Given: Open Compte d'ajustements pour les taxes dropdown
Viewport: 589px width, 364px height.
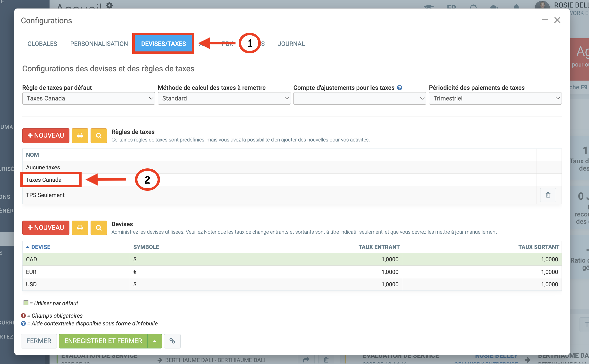Looking at the screenshot, I should (x=359, y=98).
